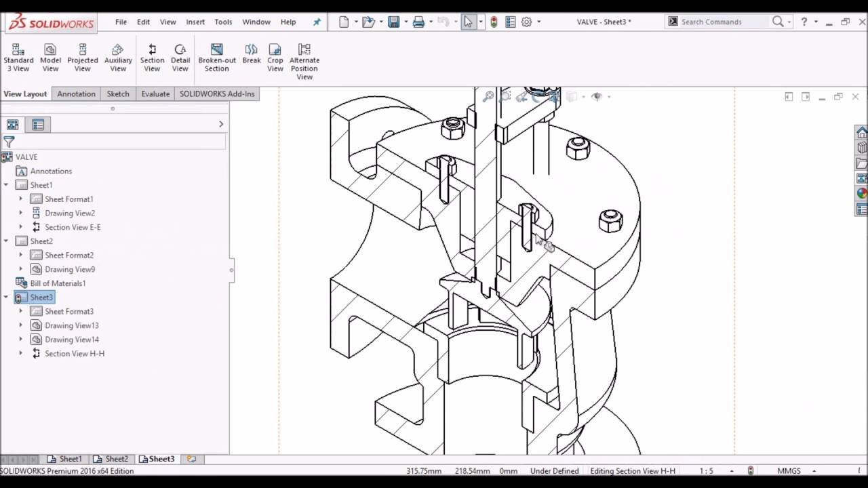Open the Insert menu

click(x=195, y=22)
